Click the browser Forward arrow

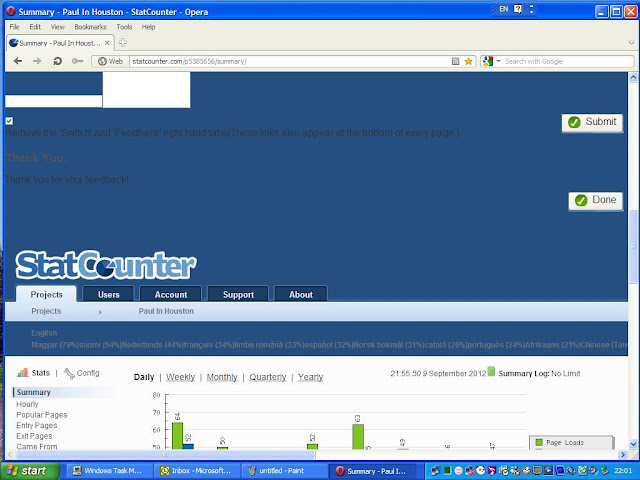(37, 61)
